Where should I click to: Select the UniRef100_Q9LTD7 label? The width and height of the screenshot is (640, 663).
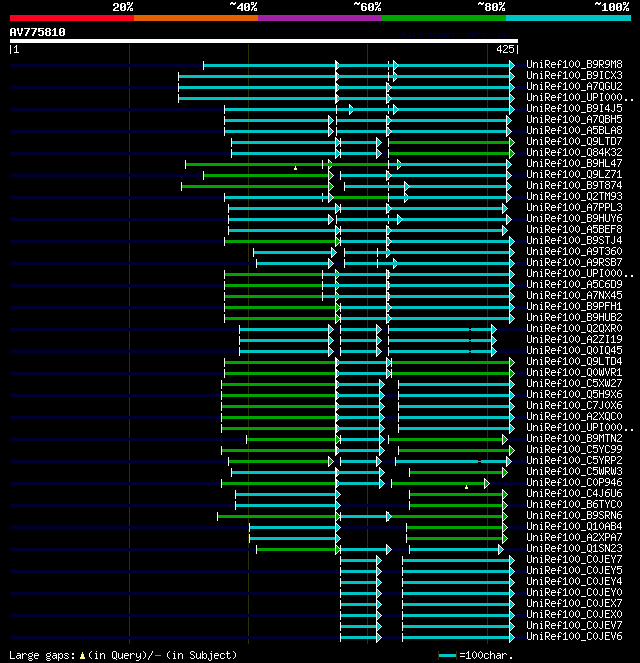(x=574, y=141)
